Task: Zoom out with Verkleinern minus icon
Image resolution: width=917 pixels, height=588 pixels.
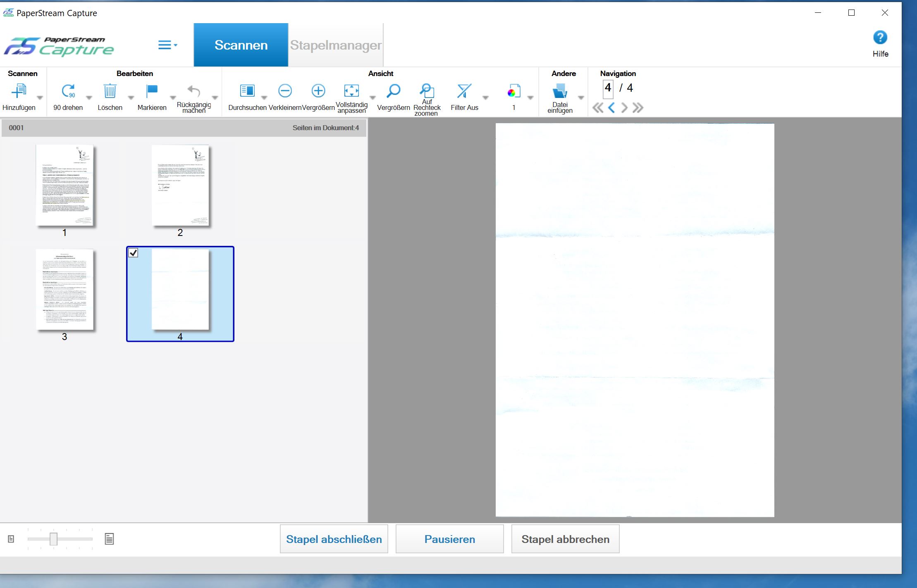Action: [x=285, y=91]
